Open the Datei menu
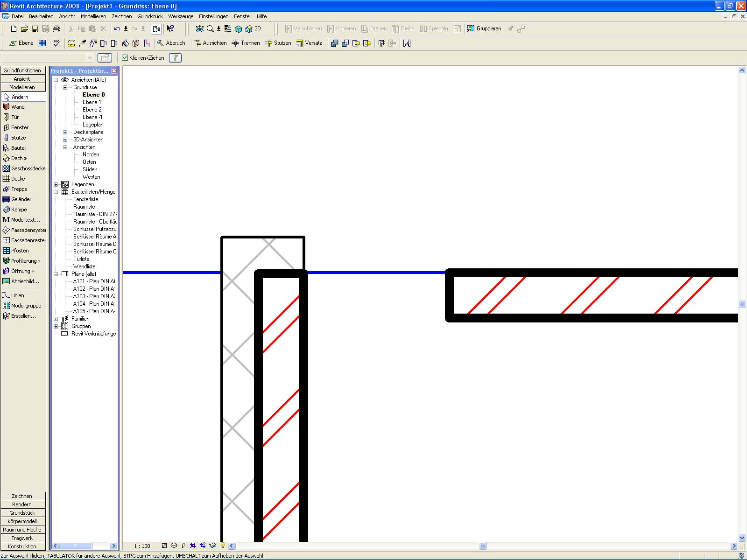The height and width of the screenshot is (560, 747). pos(18,16)
